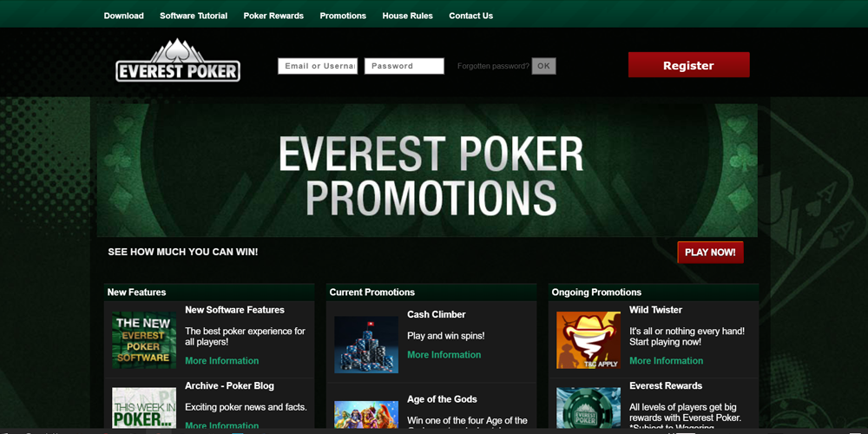
Task: Open the New Everest Poker Software thumbnail
Action: point(144,340)
